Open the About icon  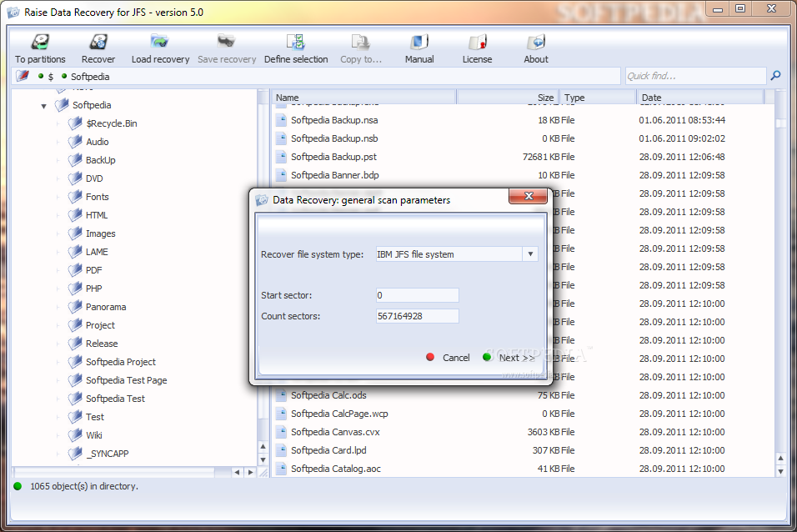click(536, 43)
